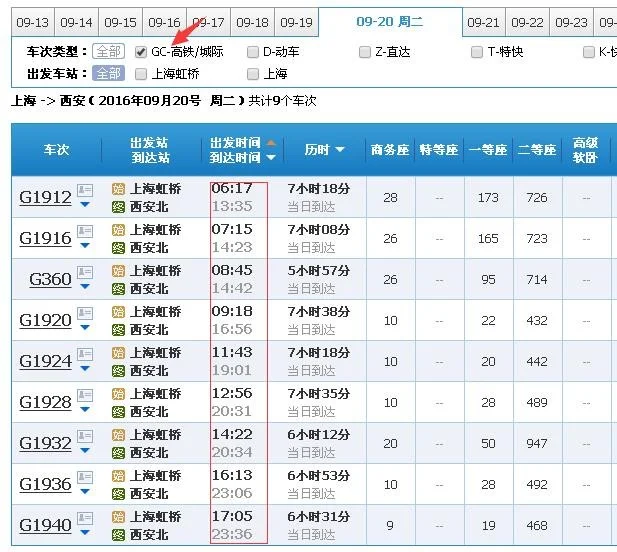The height and width of the screenshot is (552, 617).
Task: Open train G1940 link
Action: pyautogui.click(x=45, y=525)
